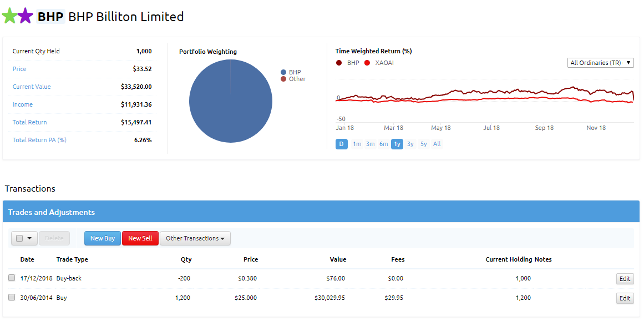This screenshot has width=644, height=321.
Task: Open the Total Return PA (%) link
Action: (x=39, y=140)
